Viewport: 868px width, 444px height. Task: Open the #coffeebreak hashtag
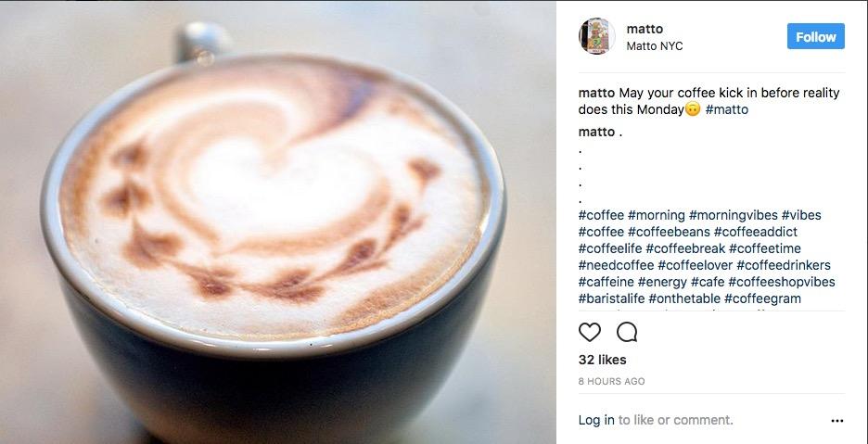tap(685, 248)
